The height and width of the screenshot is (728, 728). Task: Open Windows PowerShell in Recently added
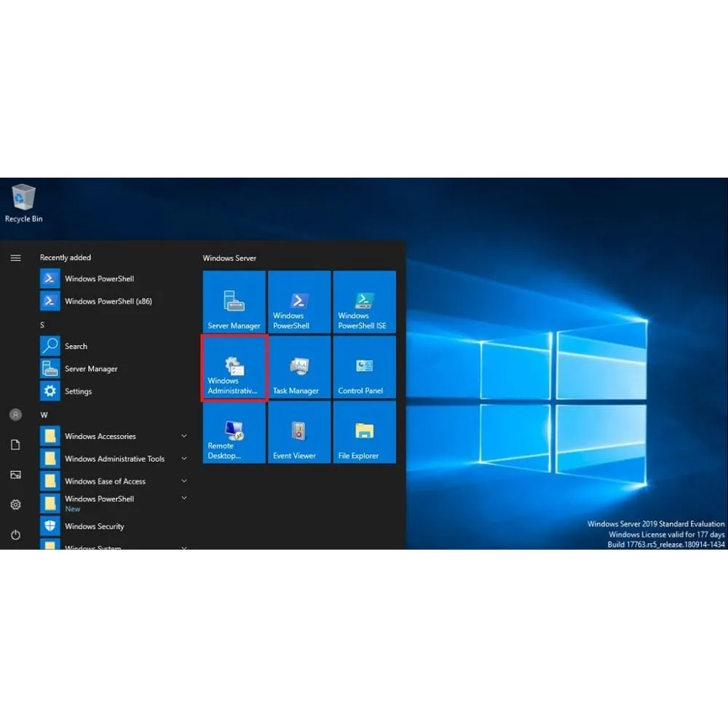coord(114,279)
